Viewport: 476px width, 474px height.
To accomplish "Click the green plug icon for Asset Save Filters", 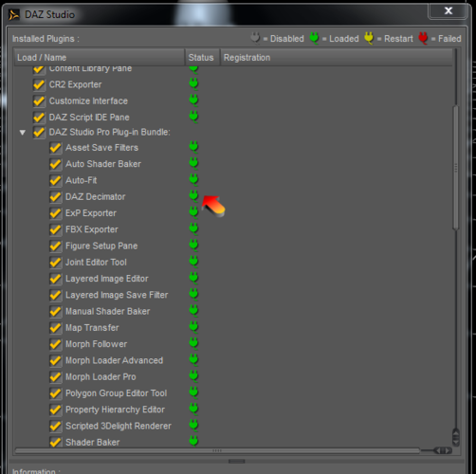I will pos(193,147).
